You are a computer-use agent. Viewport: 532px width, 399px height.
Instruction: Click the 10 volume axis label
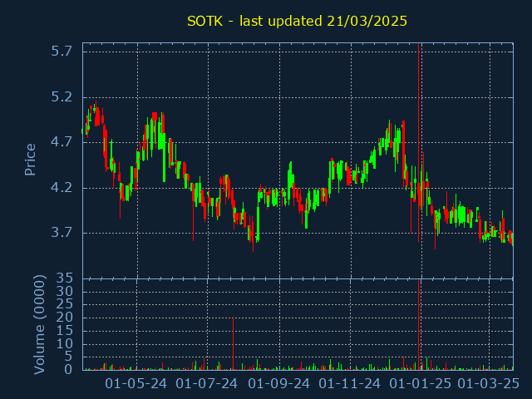64,344
